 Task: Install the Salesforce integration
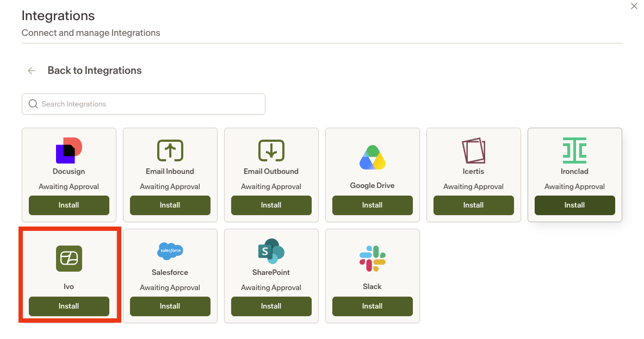tap(170, 306)
